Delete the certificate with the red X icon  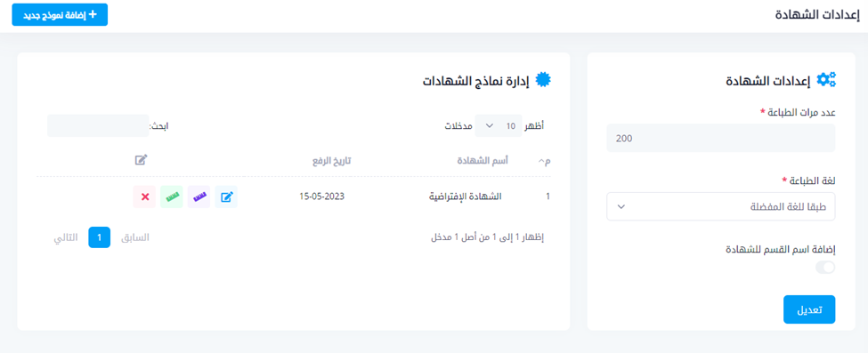pos(144,197)
